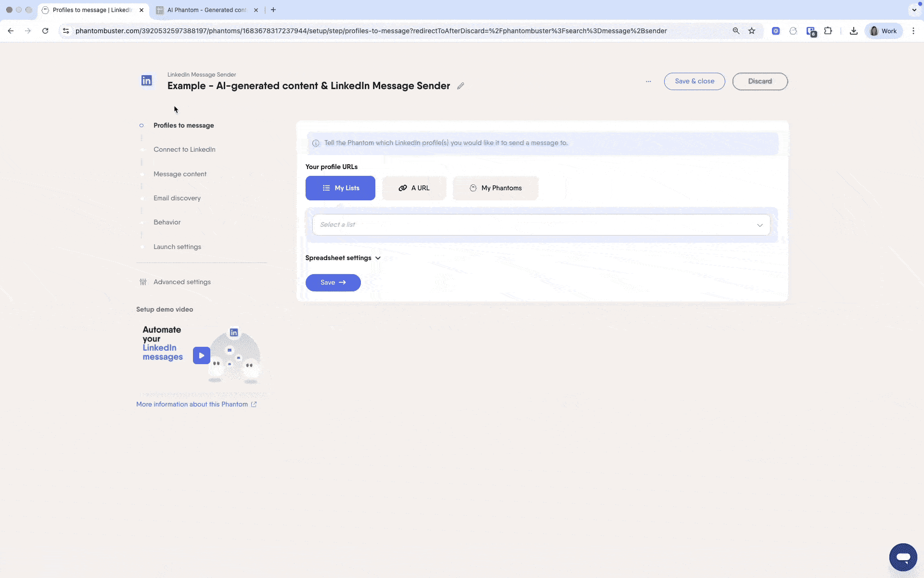Go to the Email discovery step
Viewport: 924px width, 578px height.
coord(177,198)
